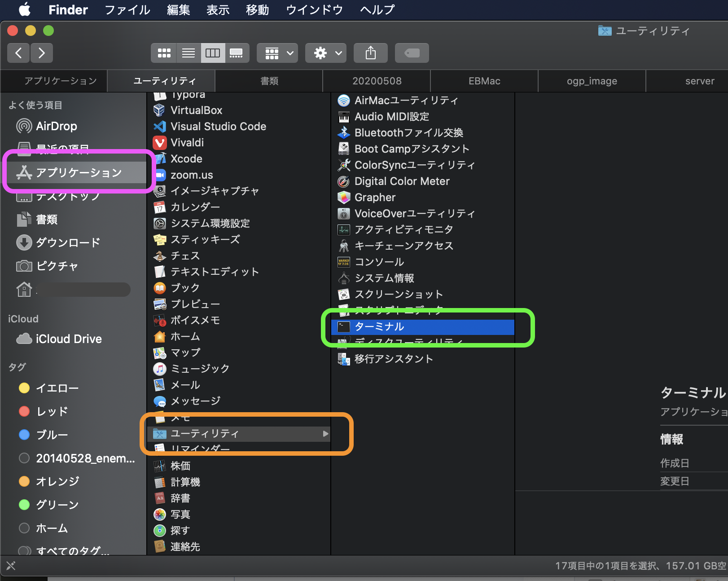Select the 写真 app
Viewport: 728px width, 581px height.
[x=239, y=515]
